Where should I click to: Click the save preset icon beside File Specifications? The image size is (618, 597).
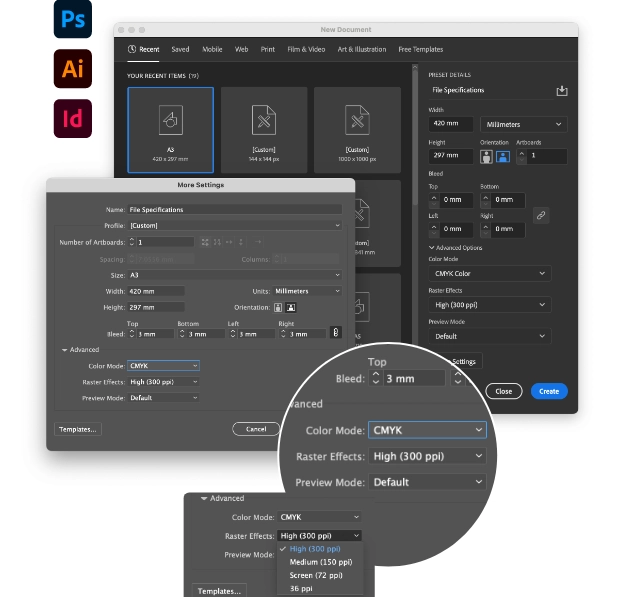point(561,91)
